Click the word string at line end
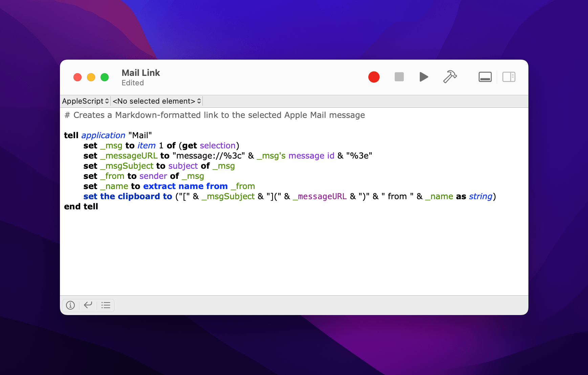The image size is (588, 375). pos(480,196)
